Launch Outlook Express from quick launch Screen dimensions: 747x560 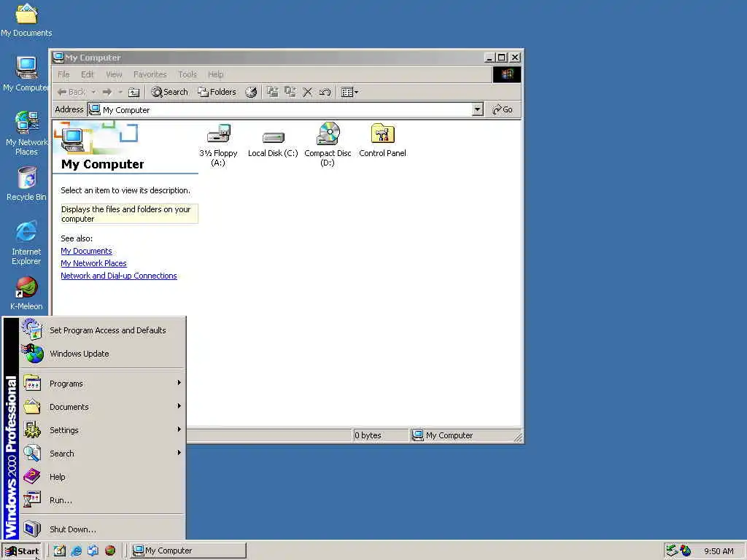point(93,551)
